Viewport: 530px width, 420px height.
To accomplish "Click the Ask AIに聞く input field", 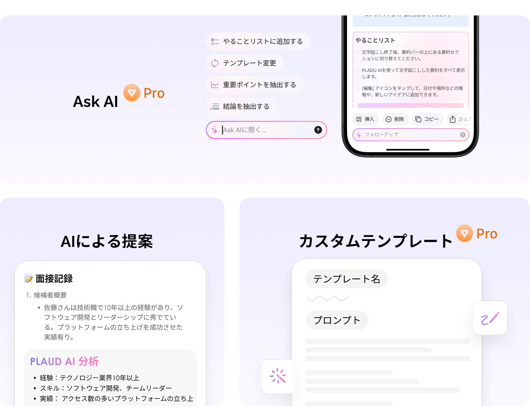I will [x=266, y=130].
